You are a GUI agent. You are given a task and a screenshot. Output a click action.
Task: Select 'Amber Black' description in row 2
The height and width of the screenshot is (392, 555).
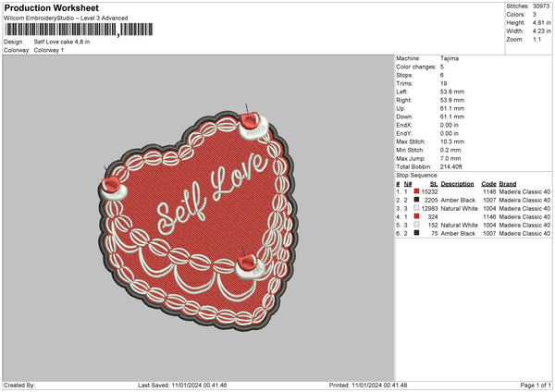(x=458, y=201)
